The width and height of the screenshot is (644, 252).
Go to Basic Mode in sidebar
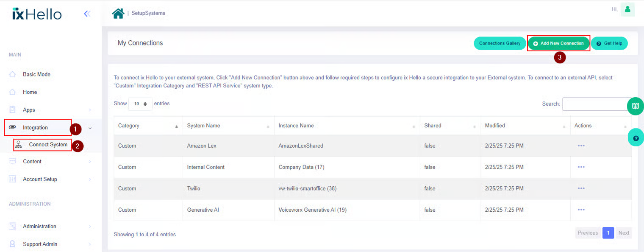tap(36, 74)
